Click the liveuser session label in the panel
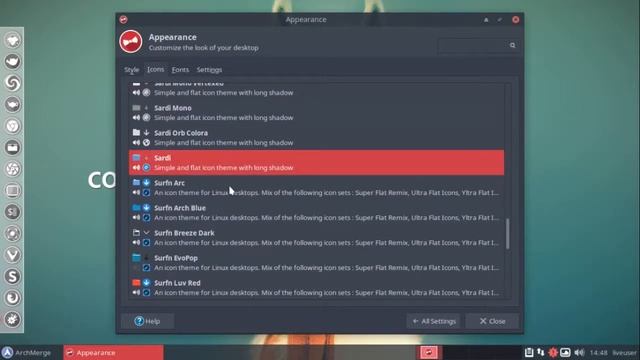 tap(624, 353)
